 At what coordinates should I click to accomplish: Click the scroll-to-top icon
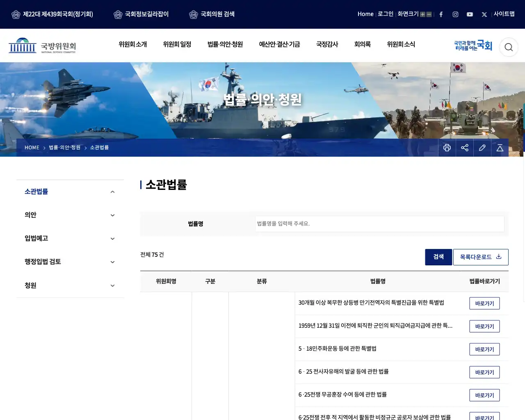pyautogui.click(x=500, y=148)
